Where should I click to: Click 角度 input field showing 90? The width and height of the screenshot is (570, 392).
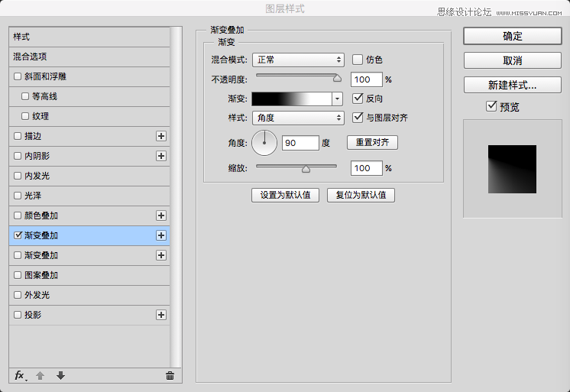coord(300,143)
